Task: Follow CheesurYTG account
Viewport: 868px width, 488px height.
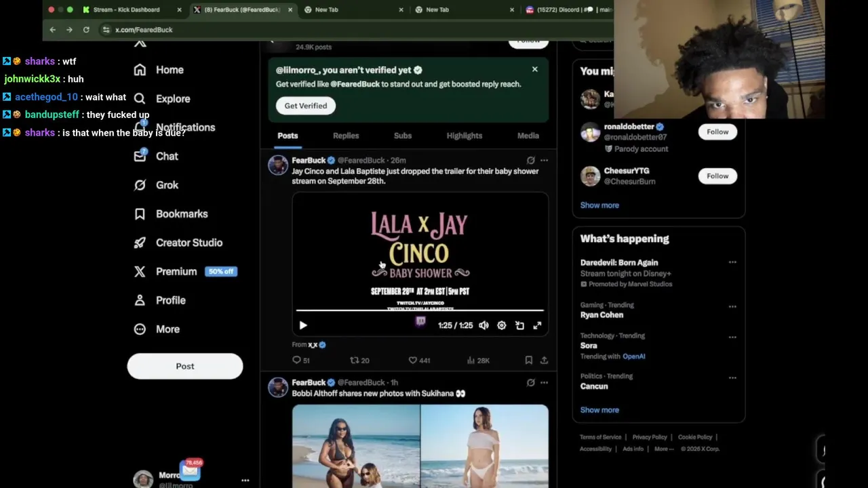Action: pos(717,176)
